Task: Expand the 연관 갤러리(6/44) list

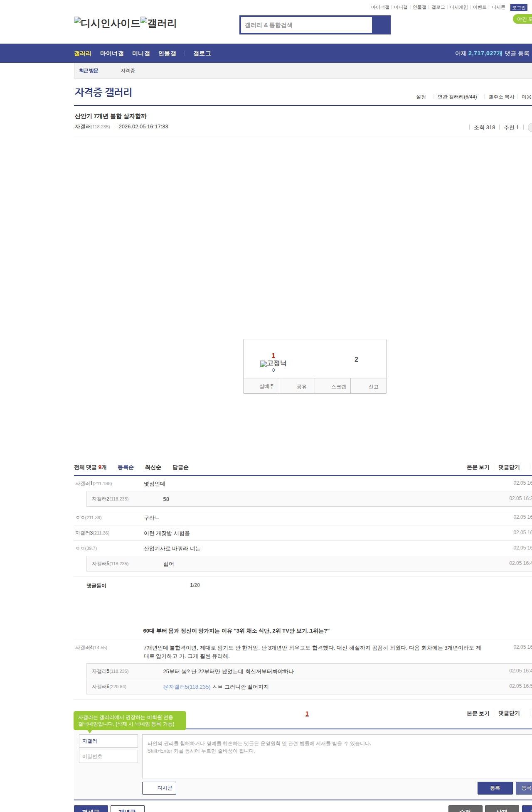Action: tap(457, 97)
